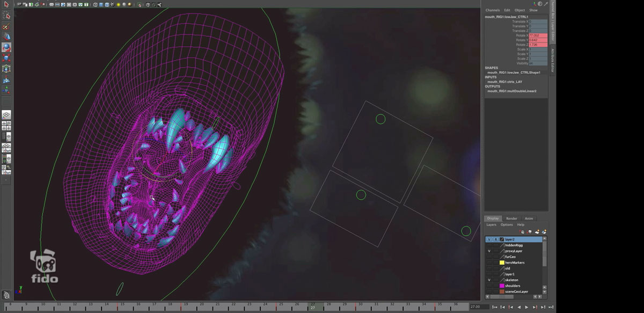Play animation backwards
Image resolution: width=644 pixels, height=313 pixels.
tap(519, 307)
